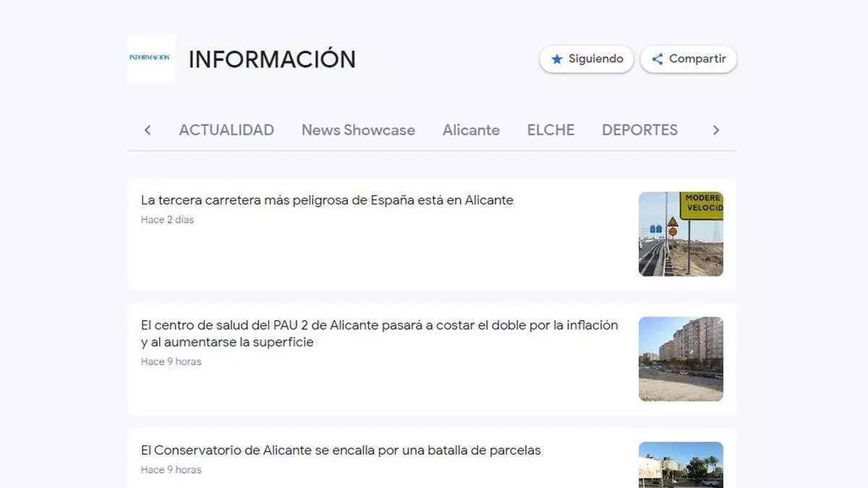The width and height of the screenshot is (868, 488).
Task: Go to the ELCHE tab
Action: pyautogui.click(x=550, y=130)
